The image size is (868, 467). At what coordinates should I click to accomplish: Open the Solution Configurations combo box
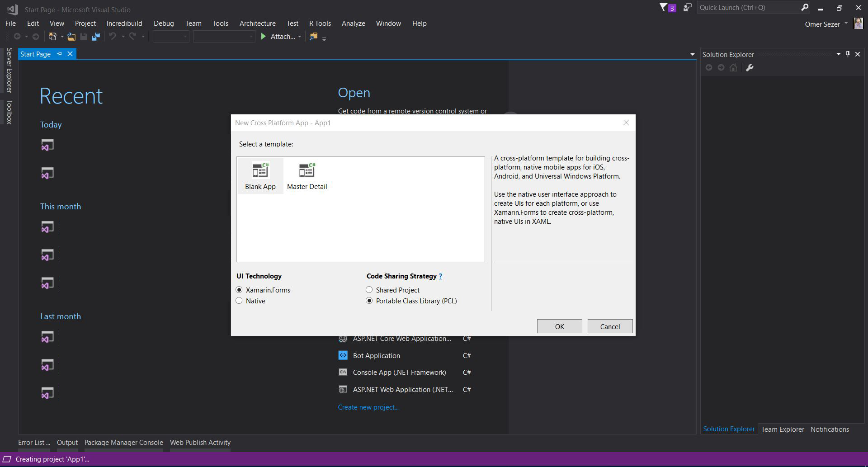(171, 37)
